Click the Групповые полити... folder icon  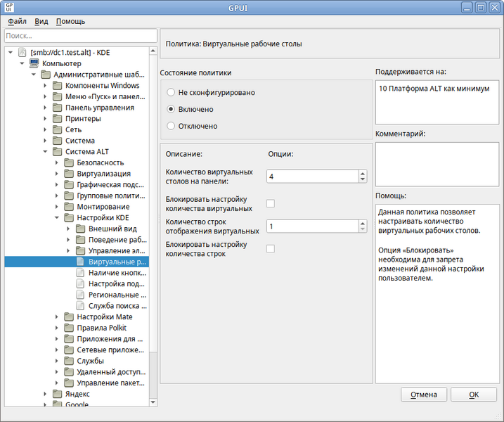pos(69,196)
